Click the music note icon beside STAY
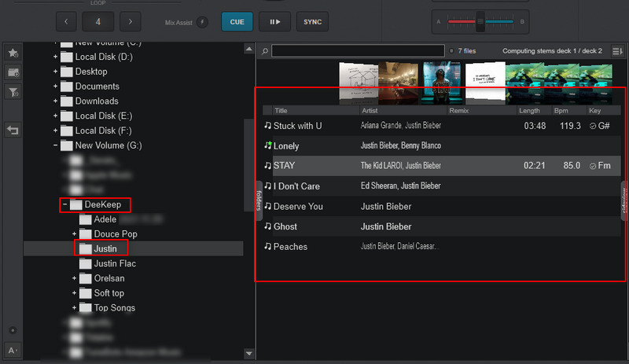The height and width of the screenshot is (364, 629). (267, 165)
